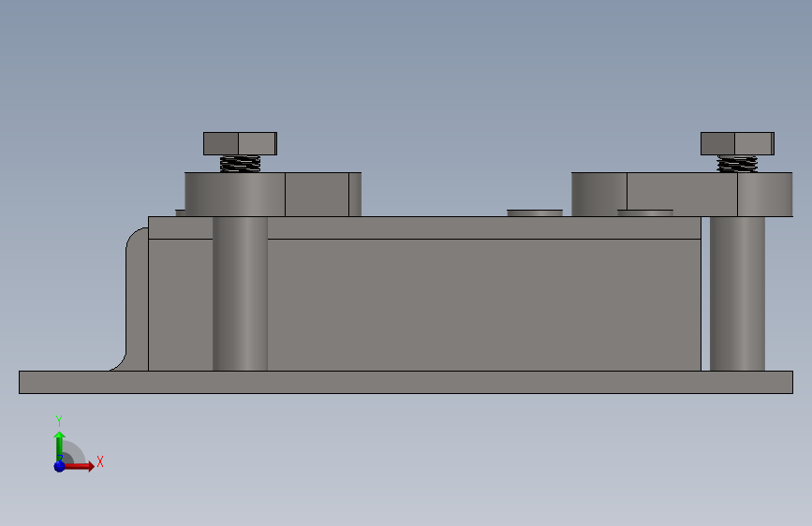Select the flat base plate at bottom
The height and width of the screenshot is (526, 812).
point(406,382)
